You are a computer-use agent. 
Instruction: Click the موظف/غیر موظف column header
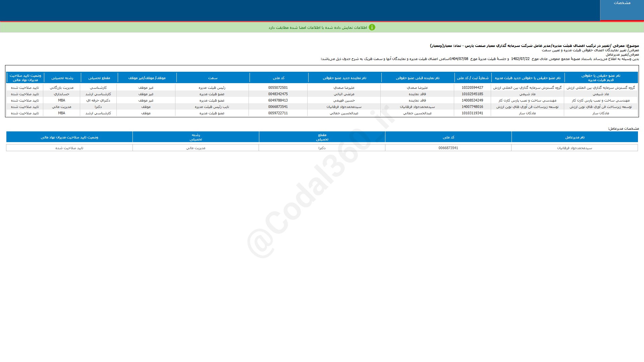click(147, 78)
